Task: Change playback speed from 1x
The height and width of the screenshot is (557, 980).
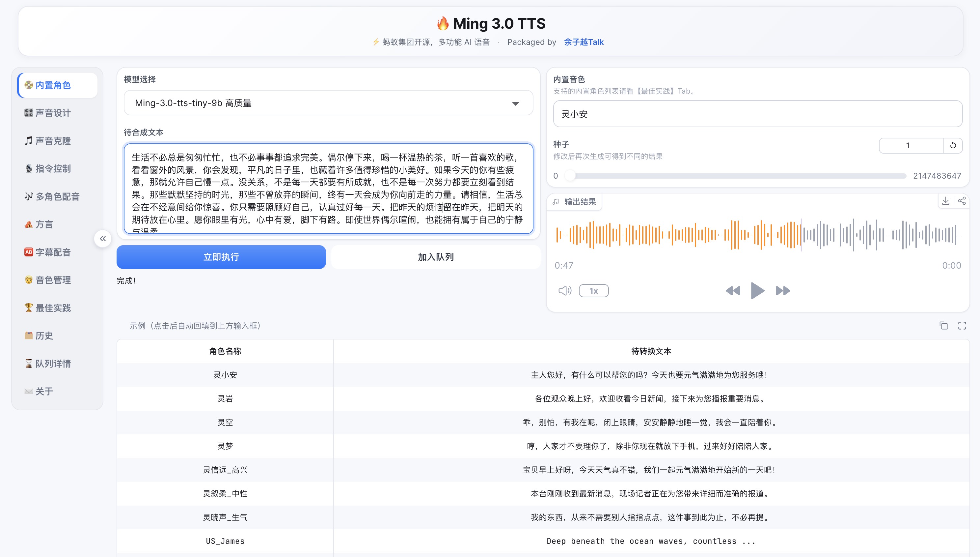Action: coord(594,291)
